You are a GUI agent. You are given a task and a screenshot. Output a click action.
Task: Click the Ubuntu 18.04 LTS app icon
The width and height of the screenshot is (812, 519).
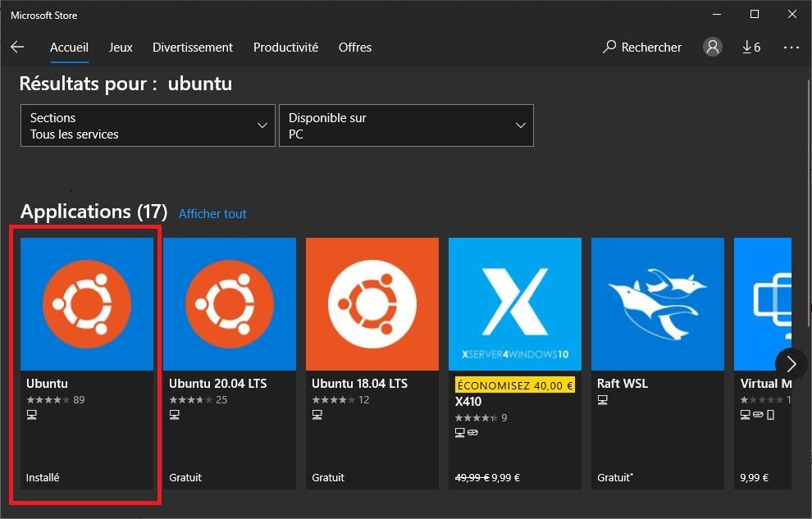pos(372,304)
